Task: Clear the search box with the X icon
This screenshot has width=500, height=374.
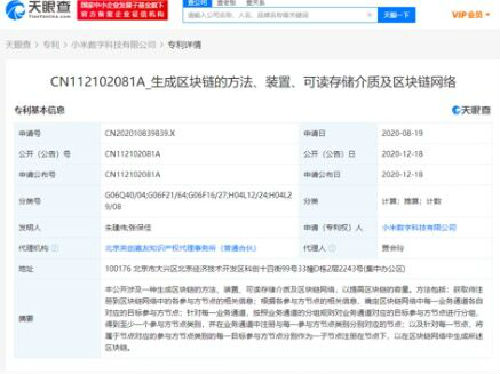Action: click(x=369, y=15)
